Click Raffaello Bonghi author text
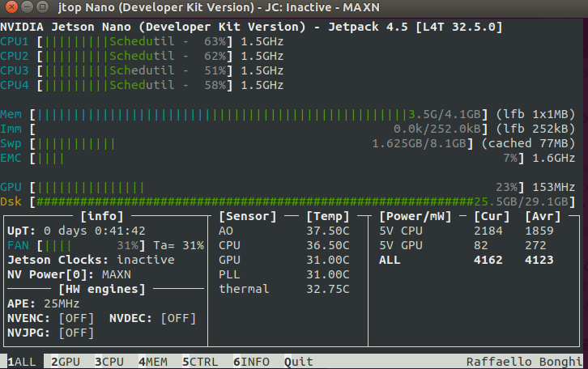588x369 pixels. tap(524, 362)
